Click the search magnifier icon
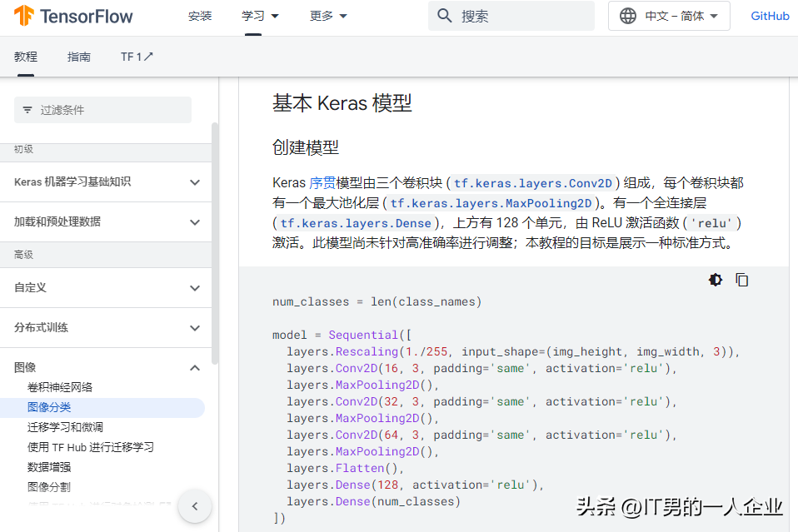Viewport: 798px width, 532px height. [444, 16]
